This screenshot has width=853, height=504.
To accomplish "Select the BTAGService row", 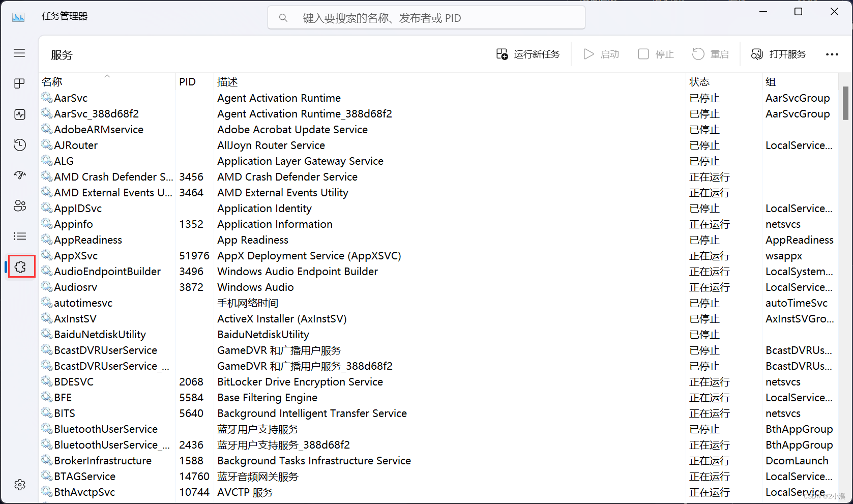I will pos(439,477).
